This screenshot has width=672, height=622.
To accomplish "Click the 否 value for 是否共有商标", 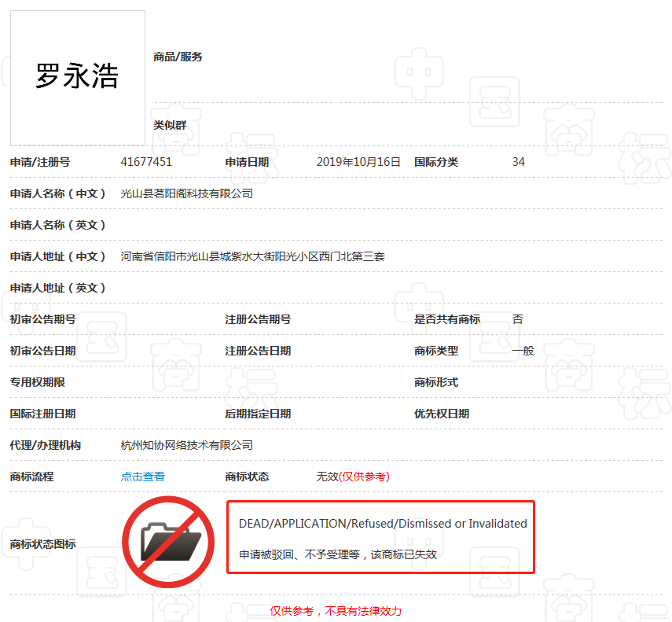I will [517, 319].
